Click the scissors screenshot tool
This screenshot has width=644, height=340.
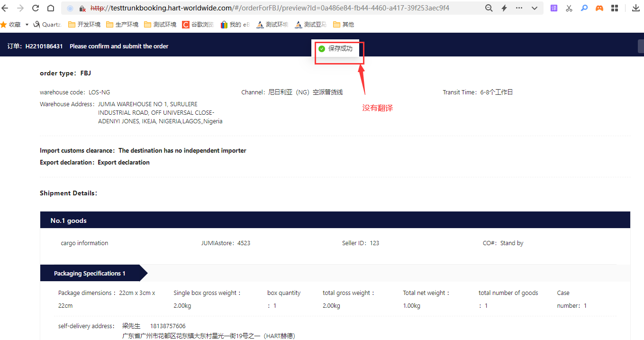click(569, 8)
